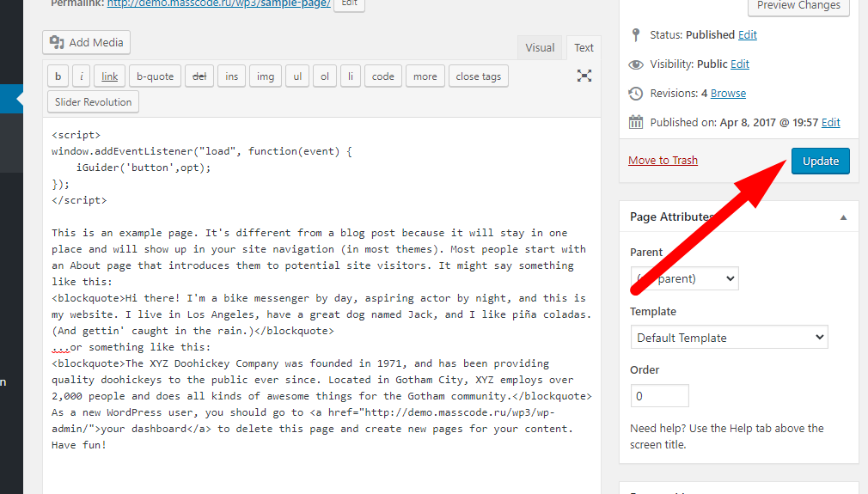
Task: Click the Add Media button
Action: coord(87,42)
